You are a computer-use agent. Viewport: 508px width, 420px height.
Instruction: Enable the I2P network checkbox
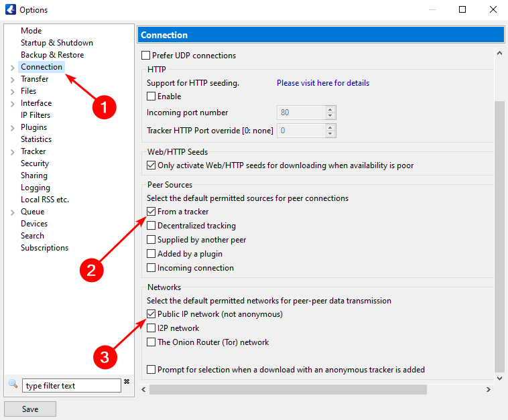coord(151,328)
